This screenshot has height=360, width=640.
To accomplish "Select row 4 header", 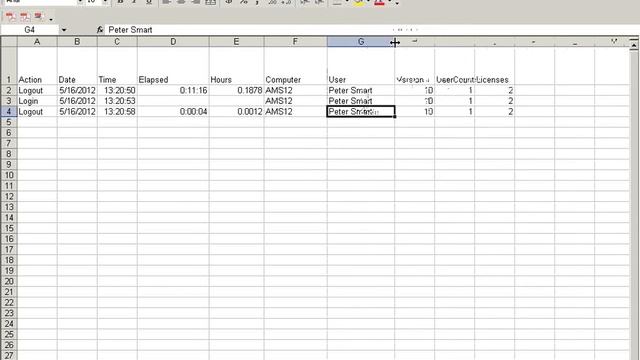I will point(9,111).
